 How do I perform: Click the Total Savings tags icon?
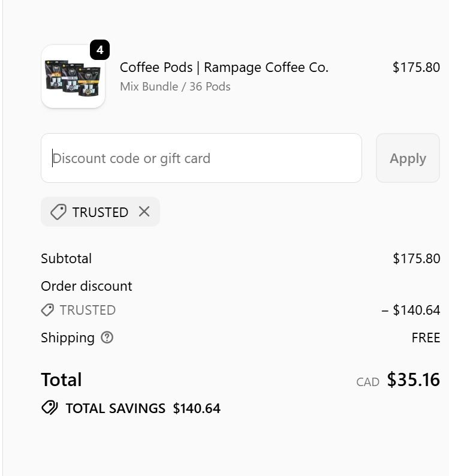(x=50, y=408)
